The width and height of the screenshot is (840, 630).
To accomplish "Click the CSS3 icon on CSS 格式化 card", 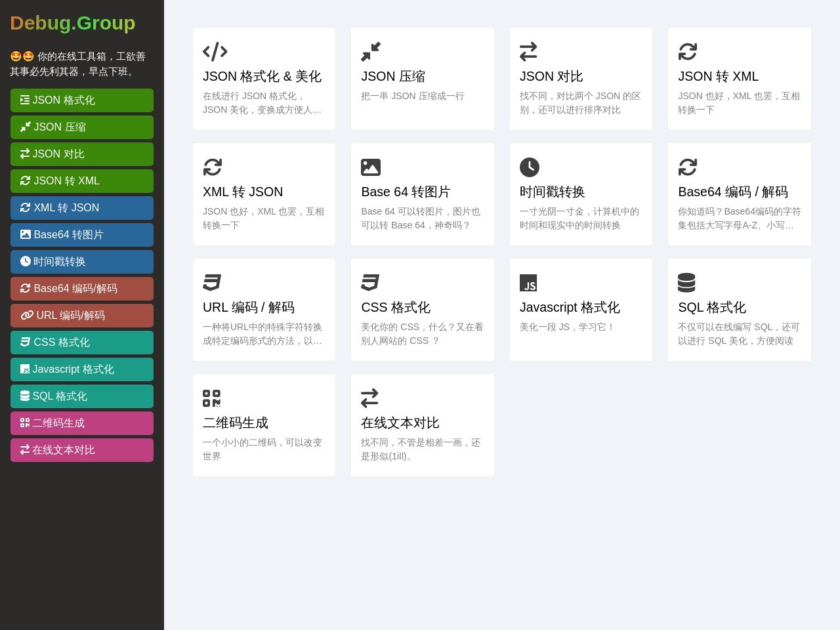I will (370, 282).
